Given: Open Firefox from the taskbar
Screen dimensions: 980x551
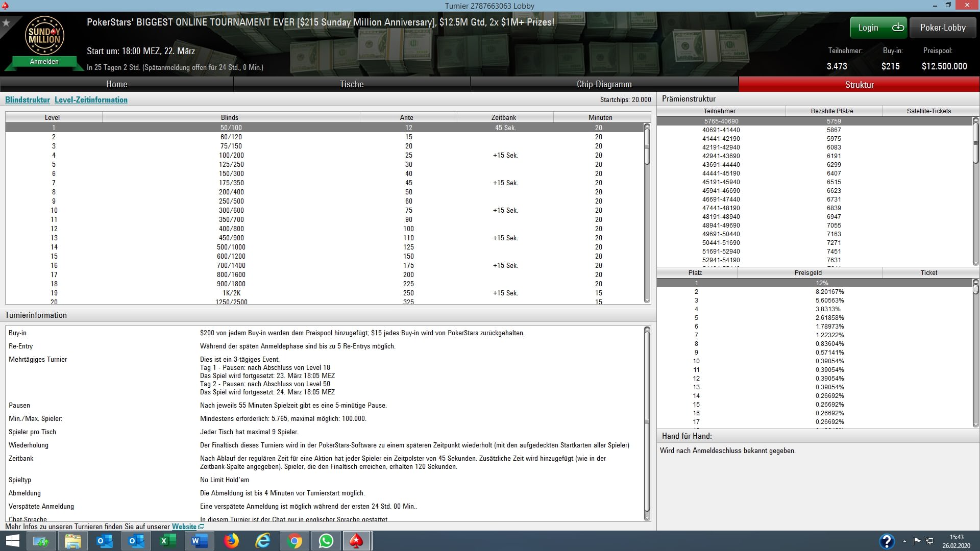Looking at the screenshot, I should point(231,541).
